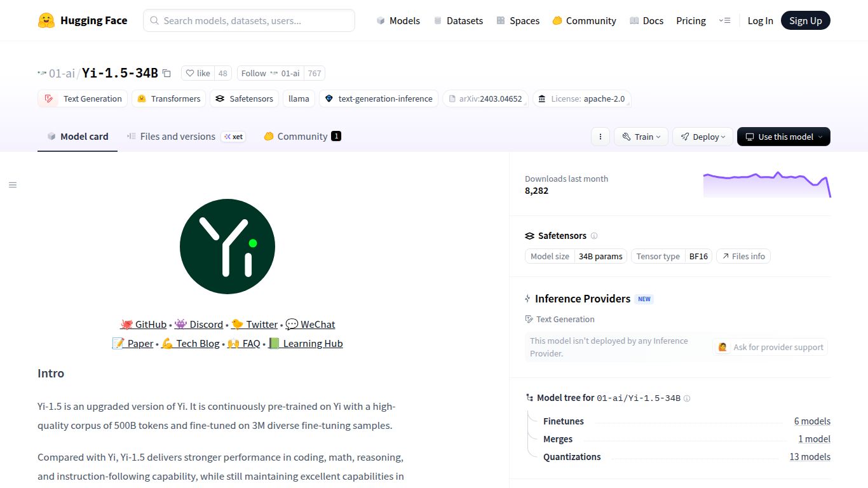Screen dimensions: 868x488
Task: Click the Safetensors info icon
Action: pyautogui.click(x=594, y=236)
